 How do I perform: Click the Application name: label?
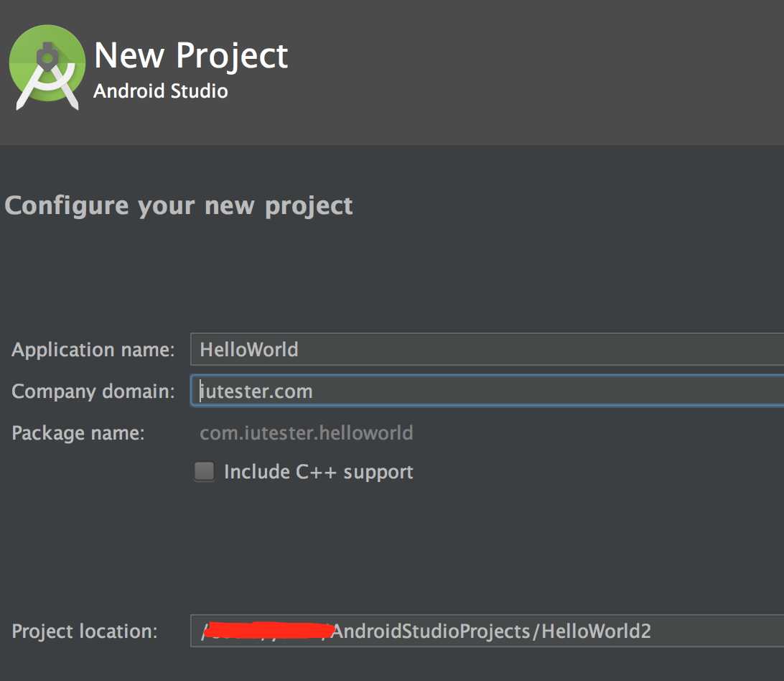tap(93, 350)
